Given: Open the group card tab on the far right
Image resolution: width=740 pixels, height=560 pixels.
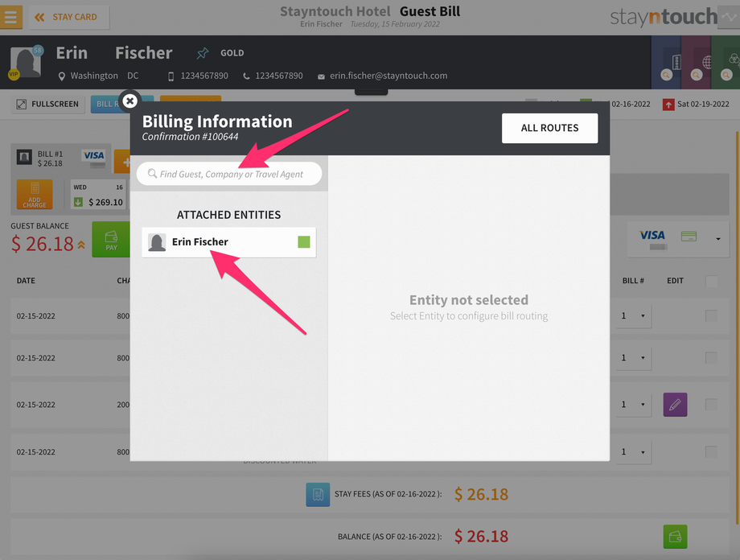Looking at the screenshot, I should click(726, 62).
